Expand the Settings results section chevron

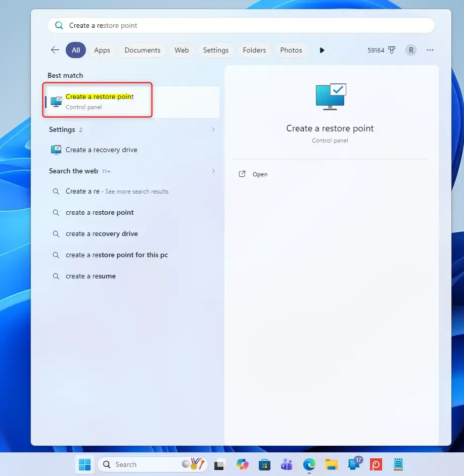(x=213, y=130)
